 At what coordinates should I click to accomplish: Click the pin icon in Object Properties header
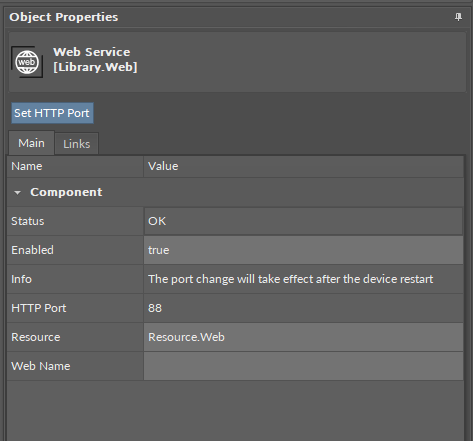pyautogui.click(x=458, y=17)
